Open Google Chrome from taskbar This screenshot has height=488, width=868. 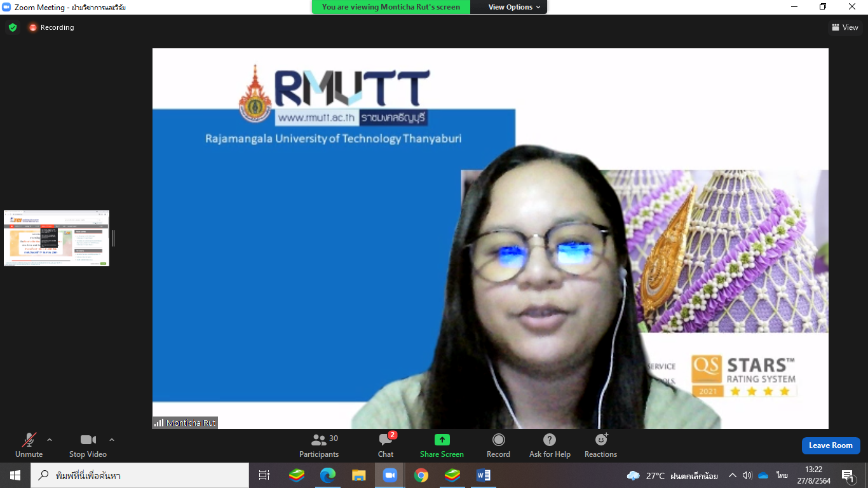(421, 475)
